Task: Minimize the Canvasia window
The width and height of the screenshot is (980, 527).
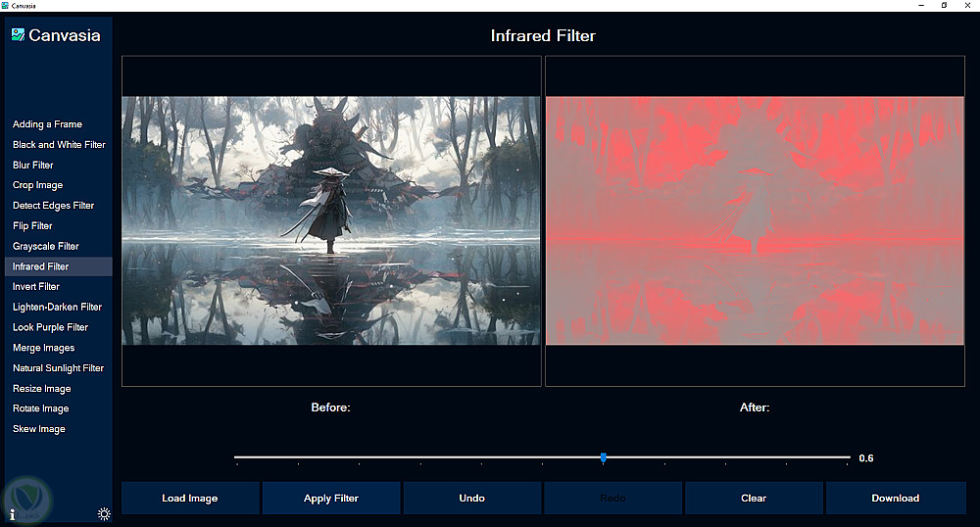Action: (x=921, y=5)
